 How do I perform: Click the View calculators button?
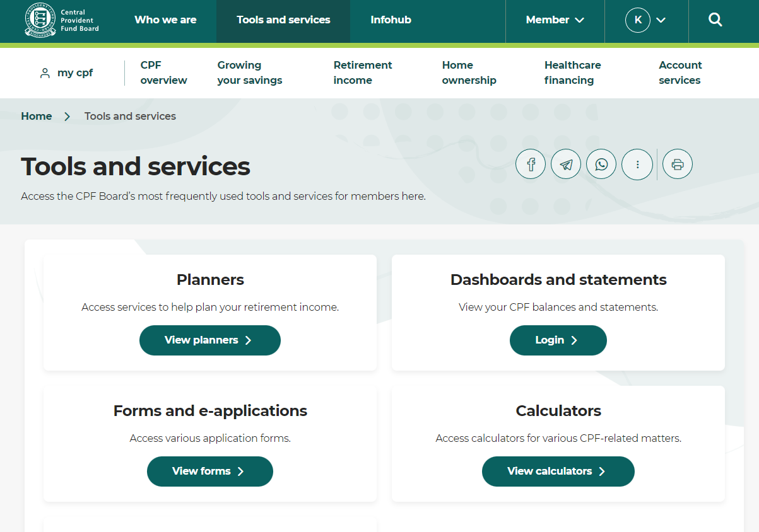click(x=558, y=471)
